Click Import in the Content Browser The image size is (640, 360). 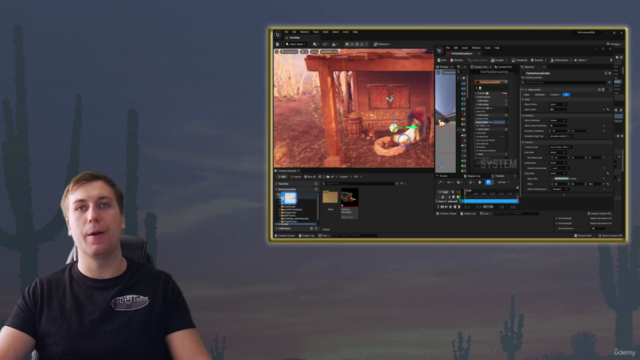click(296, 177)
